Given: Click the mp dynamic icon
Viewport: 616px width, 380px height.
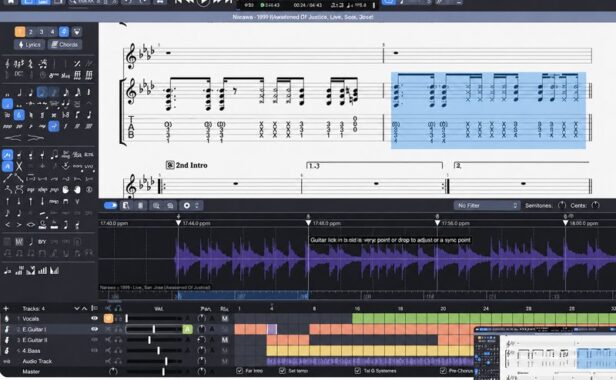Looking at the screenshot, I should coord(42,127).
